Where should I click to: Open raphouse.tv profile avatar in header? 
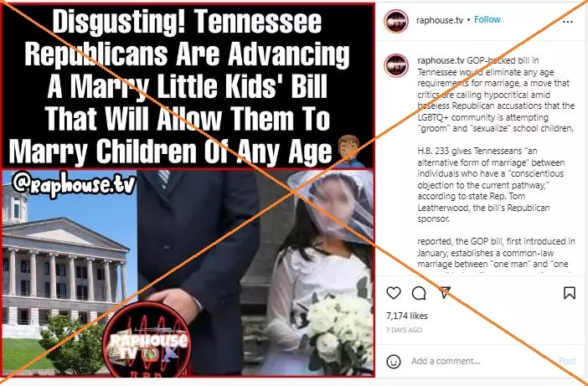click(x=396, y=21)
